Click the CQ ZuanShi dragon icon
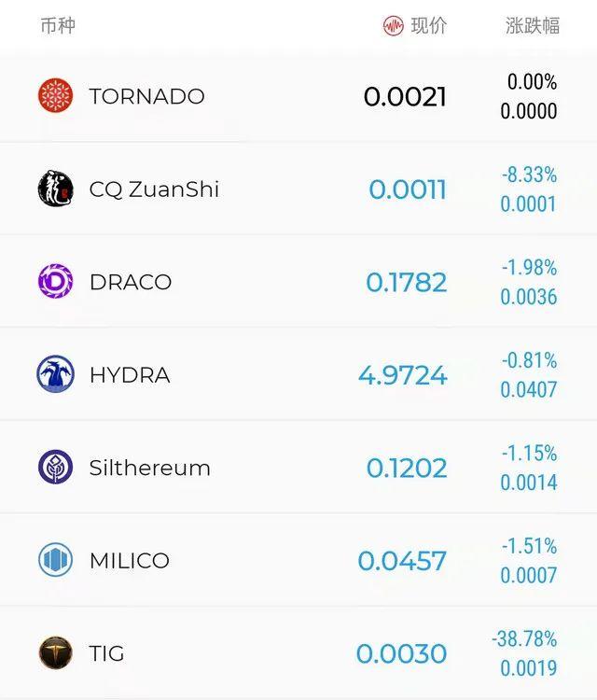 [55, 189]
